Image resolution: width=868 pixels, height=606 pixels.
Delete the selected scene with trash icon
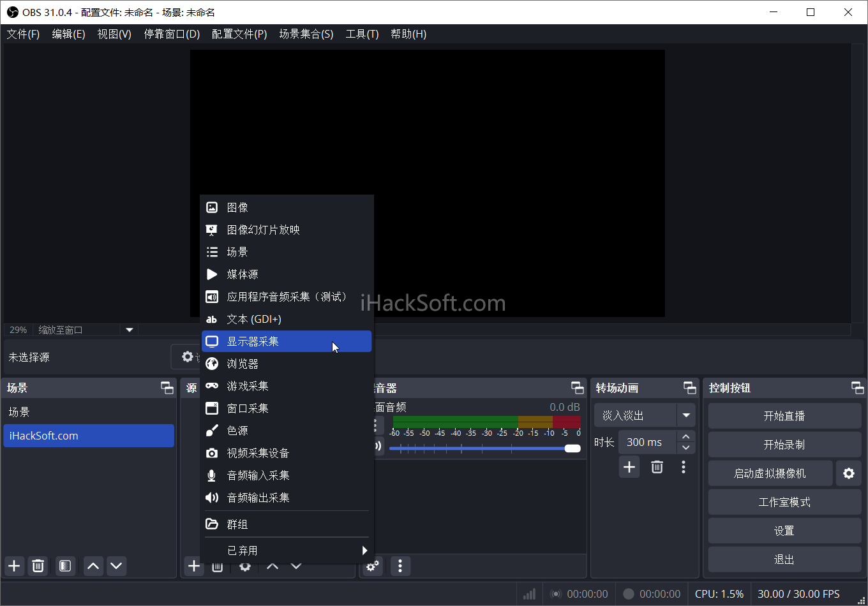(x=38, y=566)
